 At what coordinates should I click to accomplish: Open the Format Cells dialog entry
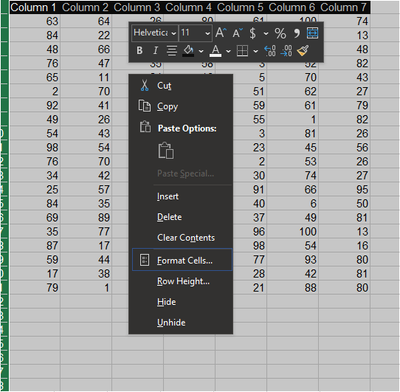pyautogui.click(x=182, y=260)
